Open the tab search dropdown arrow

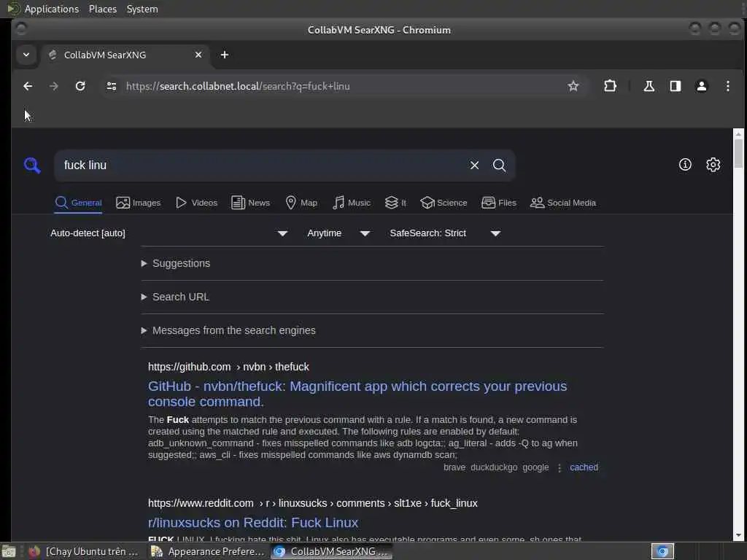click(26, 55)
